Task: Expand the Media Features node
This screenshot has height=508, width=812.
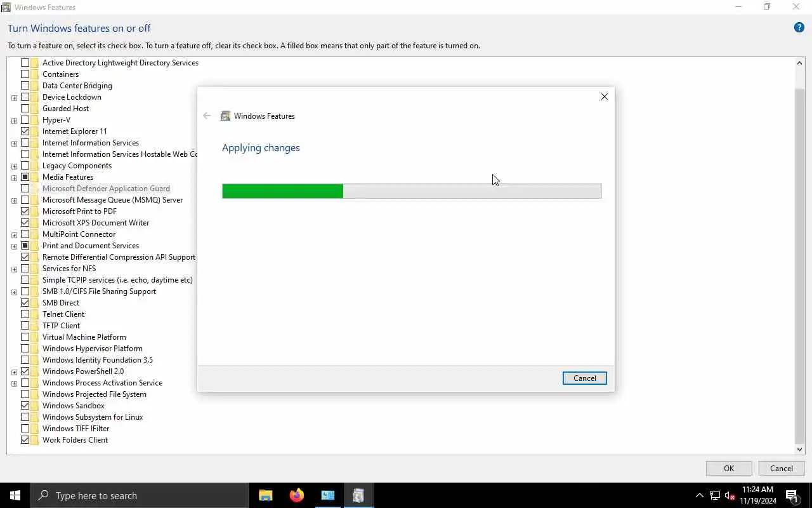Action: (x=14, y=178)
